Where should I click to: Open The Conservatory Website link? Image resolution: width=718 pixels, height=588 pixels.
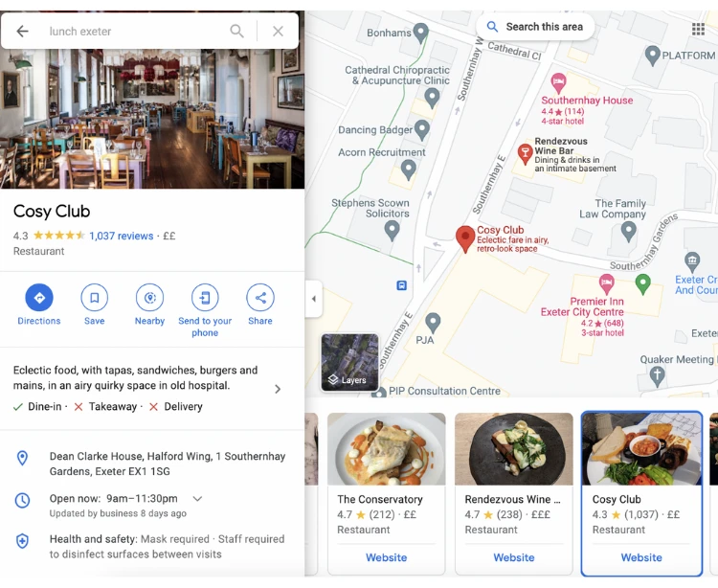tap(386, 557)
